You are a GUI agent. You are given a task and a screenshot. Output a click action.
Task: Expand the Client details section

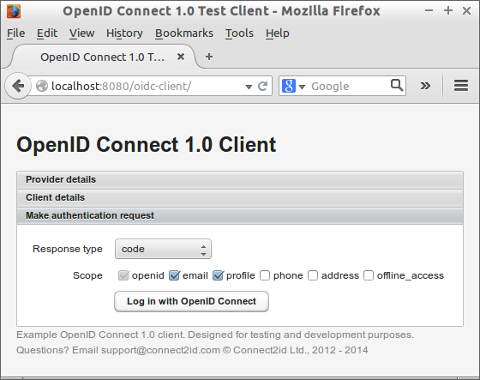[240, 198]
